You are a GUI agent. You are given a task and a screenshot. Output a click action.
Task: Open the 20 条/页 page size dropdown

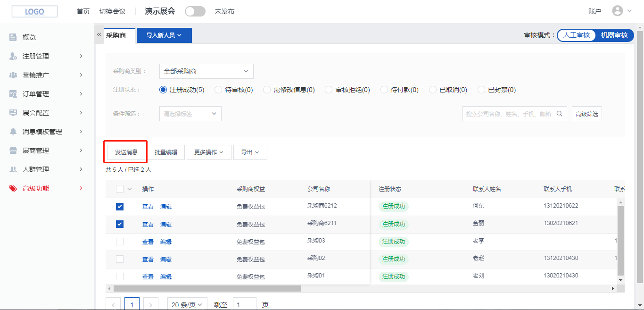pyautogui.click(x=187, y=305)
